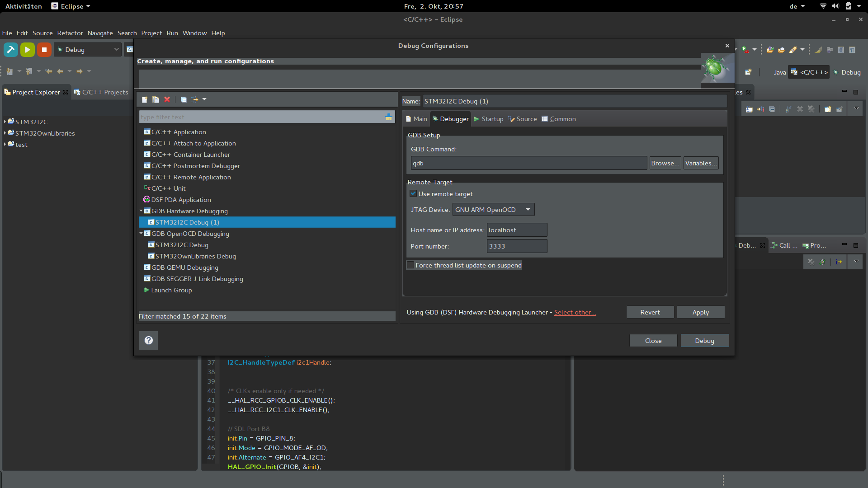Open the dialog help question mark
868x488 pixels.
(148, 340)
